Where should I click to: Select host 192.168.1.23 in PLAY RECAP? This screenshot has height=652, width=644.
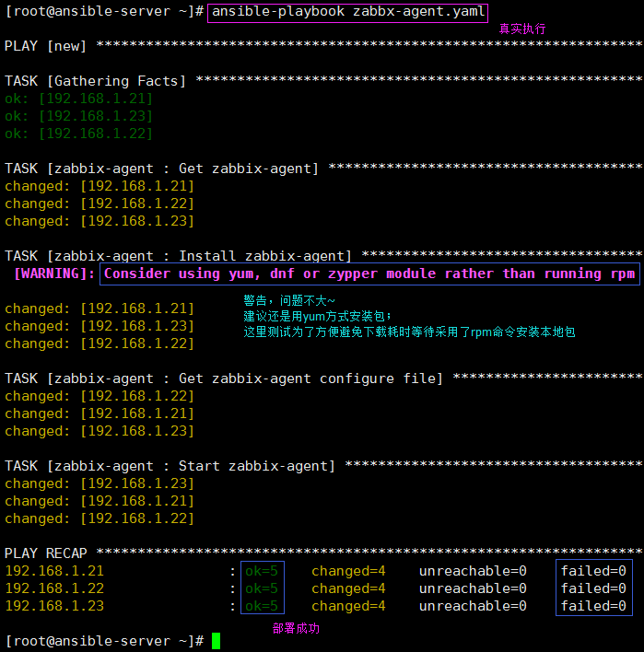tap(54, 606)
